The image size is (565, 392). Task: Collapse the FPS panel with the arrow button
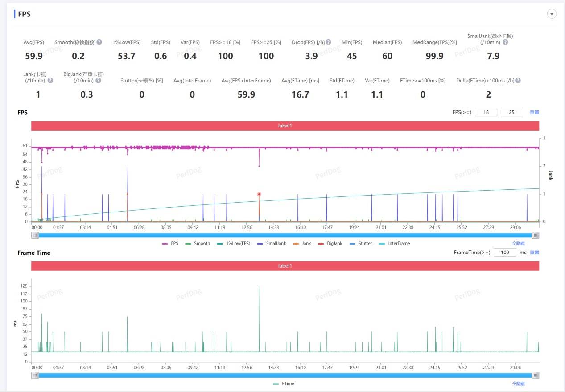(552, 14)
